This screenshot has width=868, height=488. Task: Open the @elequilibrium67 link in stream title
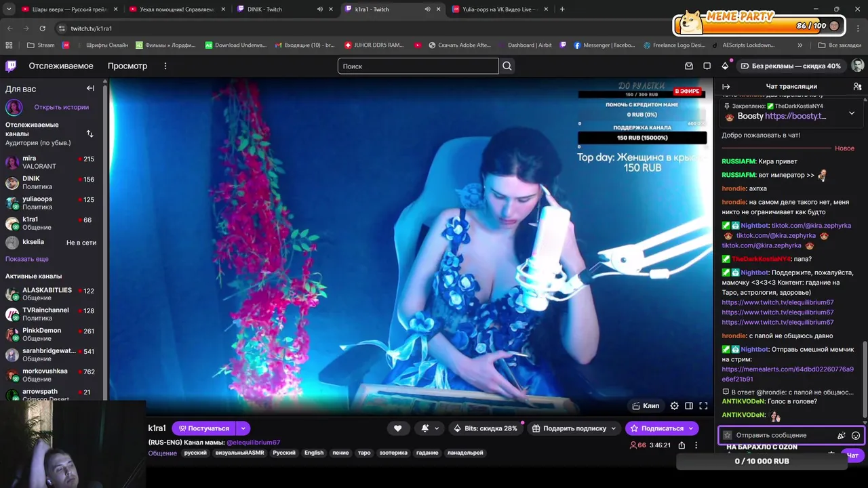253,443
